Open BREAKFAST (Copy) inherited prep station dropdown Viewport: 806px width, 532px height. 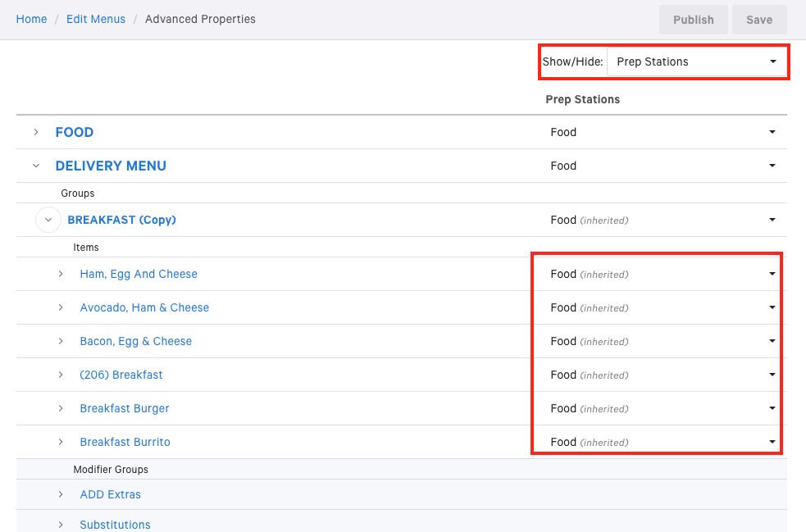click(x=772, y=220)
